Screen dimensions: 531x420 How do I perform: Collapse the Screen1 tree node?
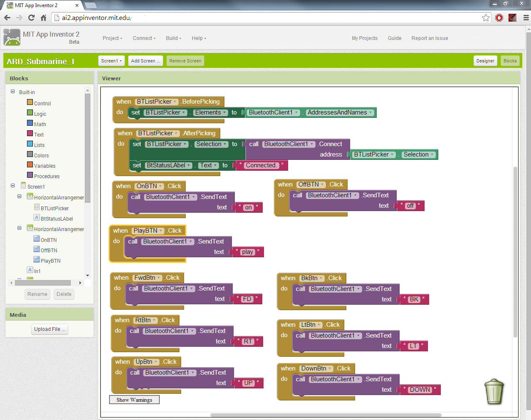tap(12, 186)
